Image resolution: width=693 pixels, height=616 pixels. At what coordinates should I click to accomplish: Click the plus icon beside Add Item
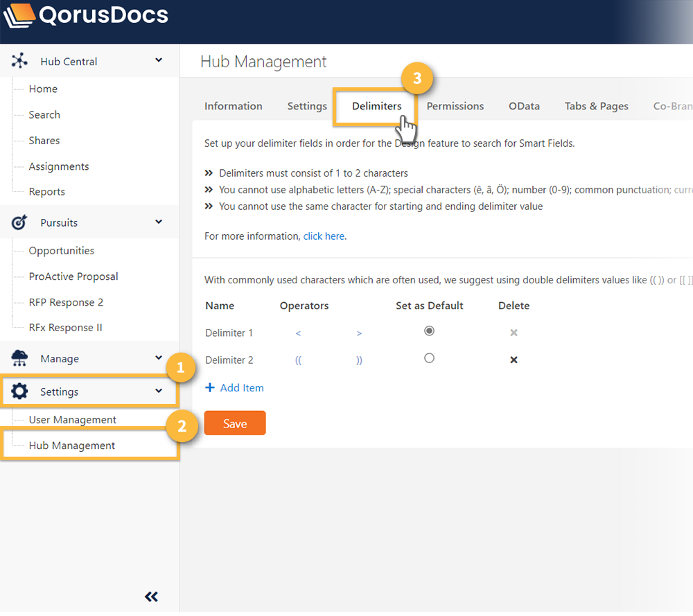pyautogui.click(x=210, y=388)
